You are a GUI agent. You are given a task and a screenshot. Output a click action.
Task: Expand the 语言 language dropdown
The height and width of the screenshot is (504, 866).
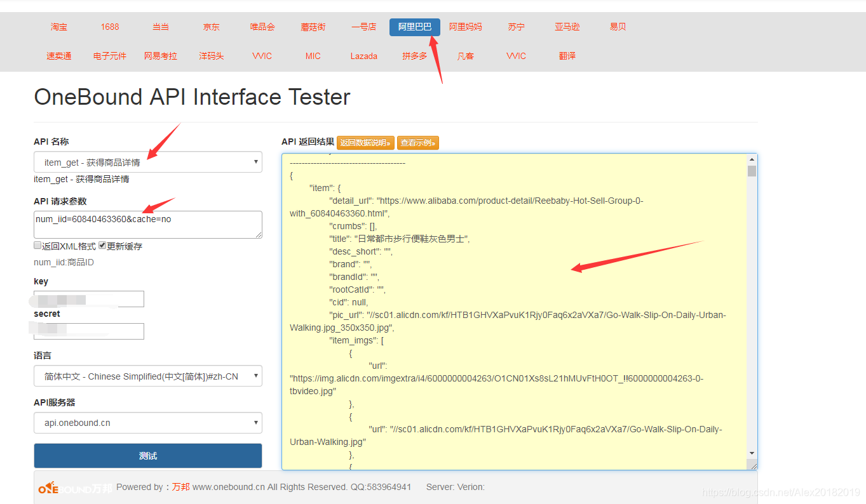(148, 376)
